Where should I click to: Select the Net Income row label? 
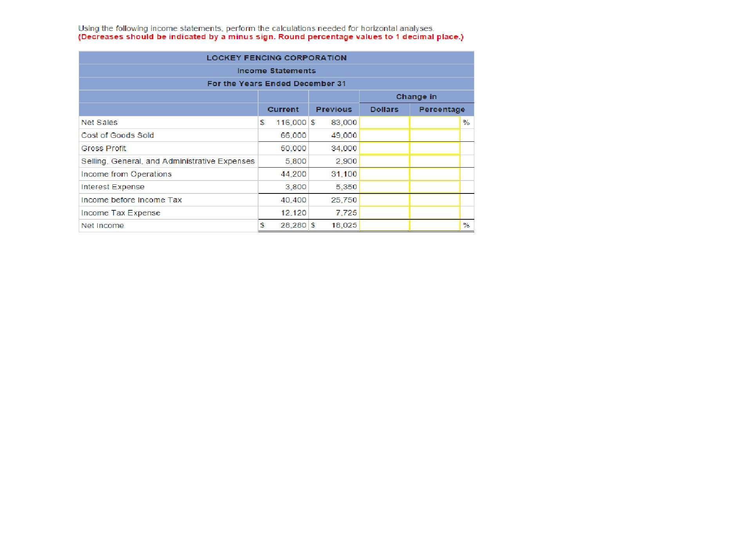click(x=103, y=226)
